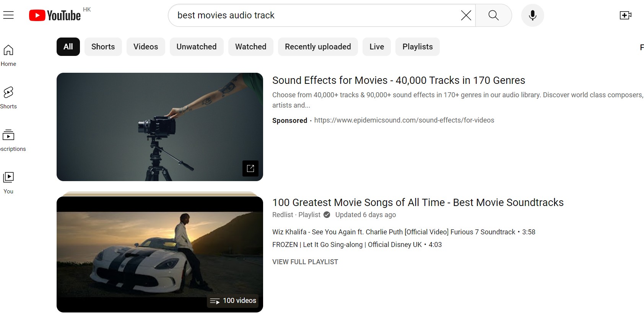This screenshot has width=644, height=314.
Task: Open 100 Greatest Movie Songs playlist title
Action: [418, 203]
